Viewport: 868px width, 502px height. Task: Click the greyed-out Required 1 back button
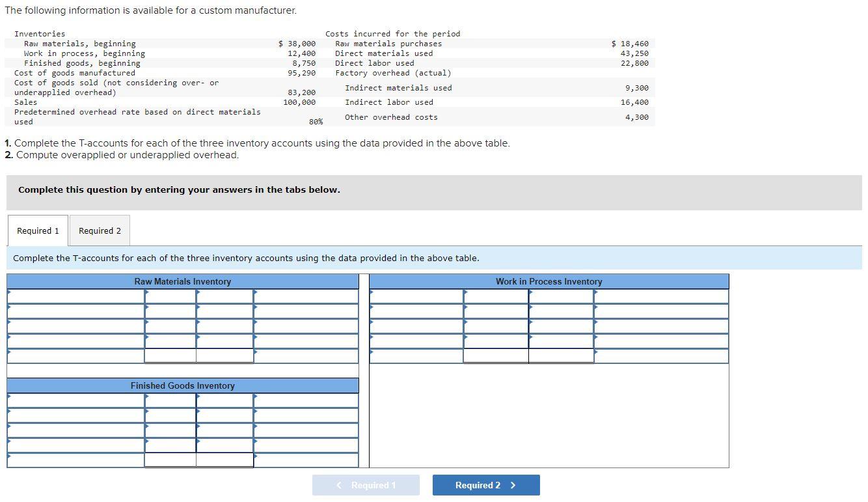pyautogui.click(x=366, y=485)
